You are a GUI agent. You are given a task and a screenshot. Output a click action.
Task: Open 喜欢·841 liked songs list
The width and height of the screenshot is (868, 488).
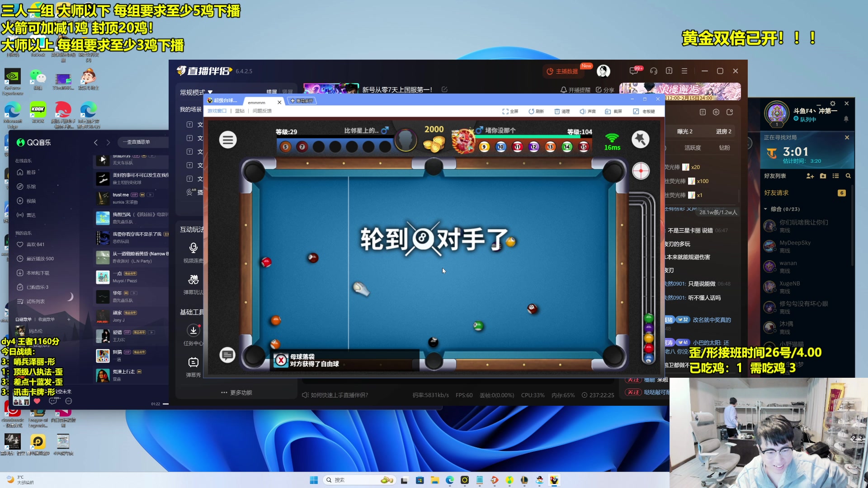30,244
